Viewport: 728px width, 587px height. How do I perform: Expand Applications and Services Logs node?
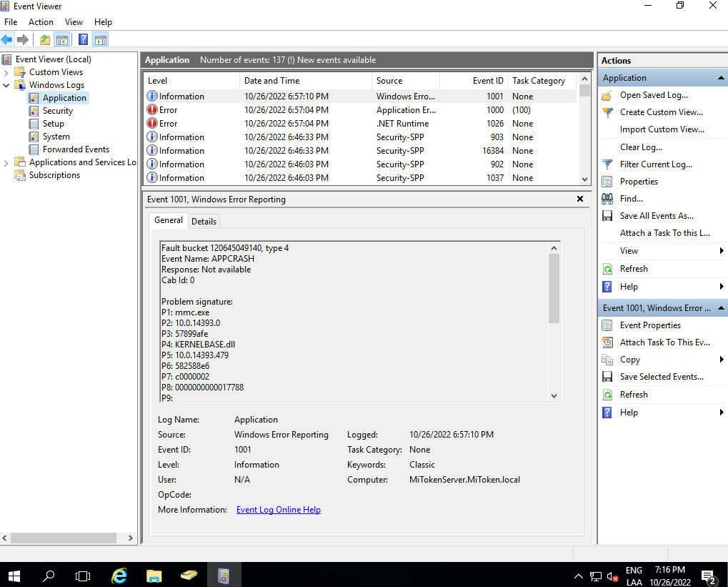tap(6, 163)
